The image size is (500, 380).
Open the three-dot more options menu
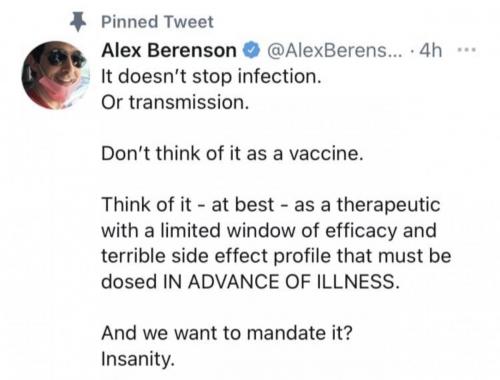pos(467,51)
